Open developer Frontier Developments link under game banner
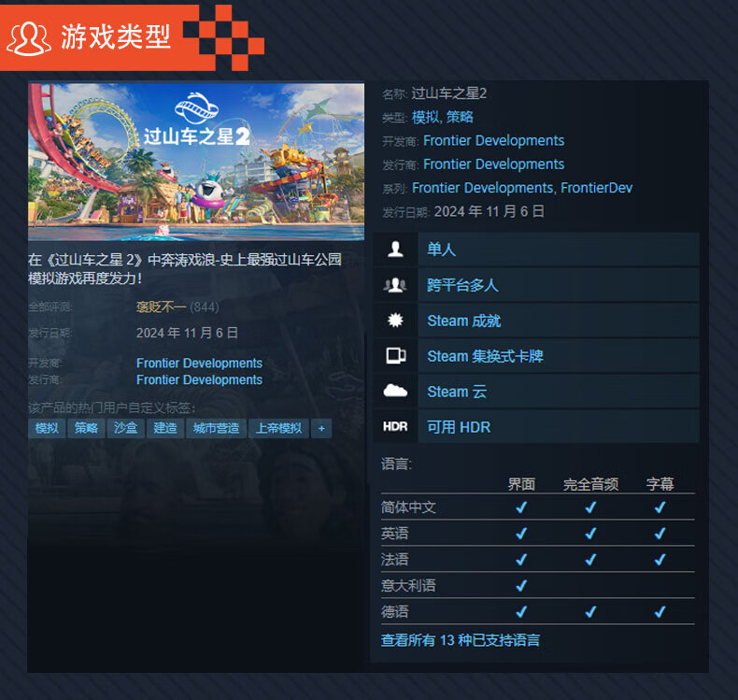 tap(199, 363)
